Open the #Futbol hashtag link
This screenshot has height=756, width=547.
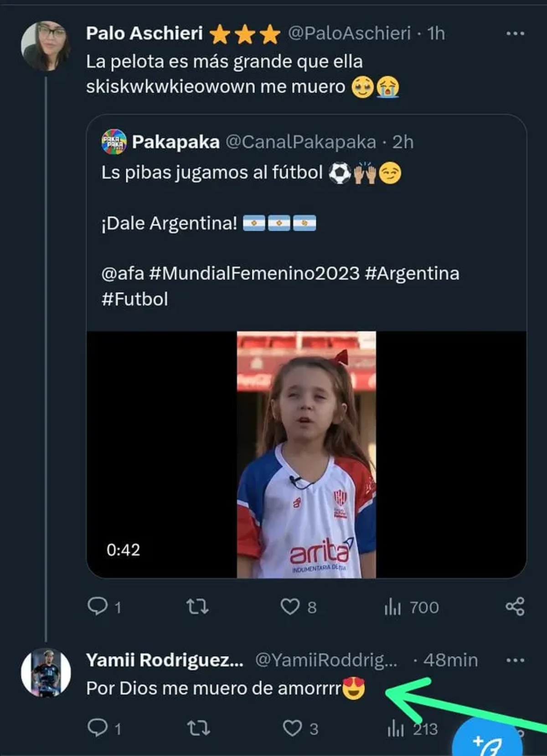click(x=134, y=299)
